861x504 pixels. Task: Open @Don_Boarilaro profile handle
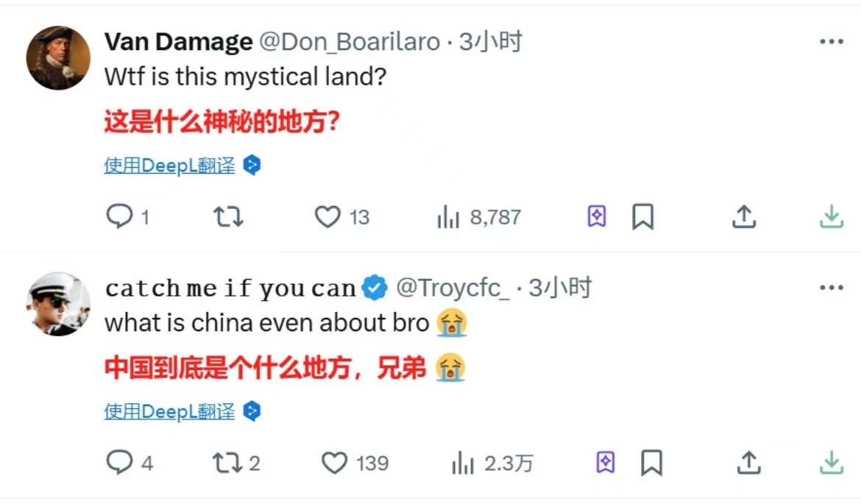350,42
